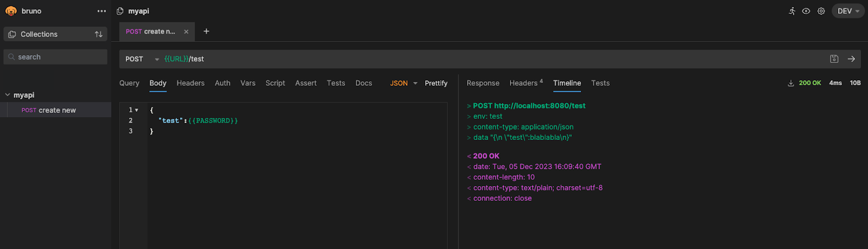Click the data request payload line

(519, 137)
